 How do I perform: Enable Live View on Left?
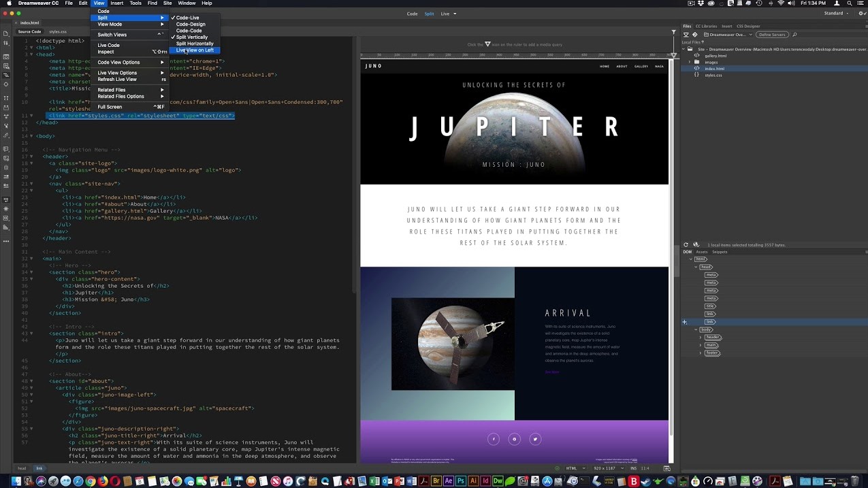[195, 50]
